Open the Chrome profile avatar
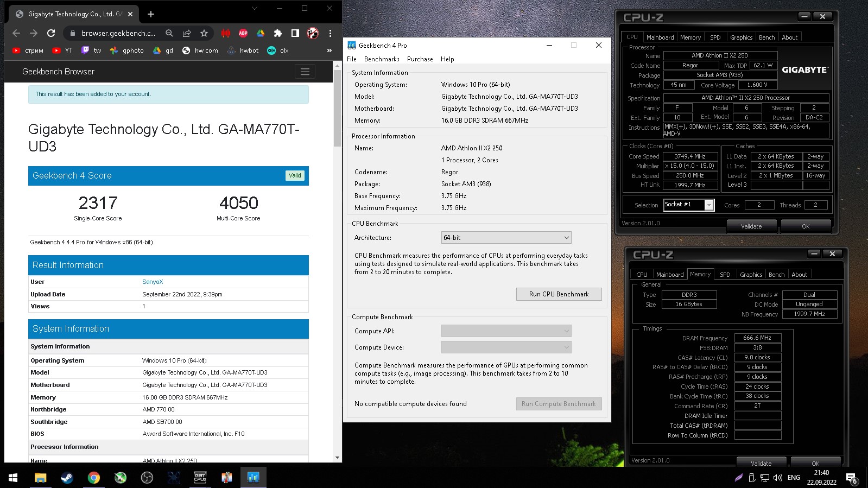 (313, 33)
